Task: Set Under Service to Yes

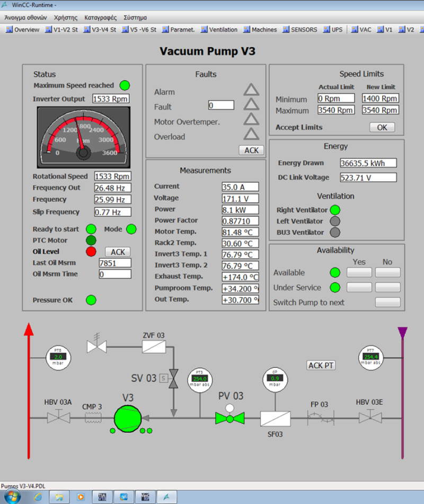Action: point(359,287)
